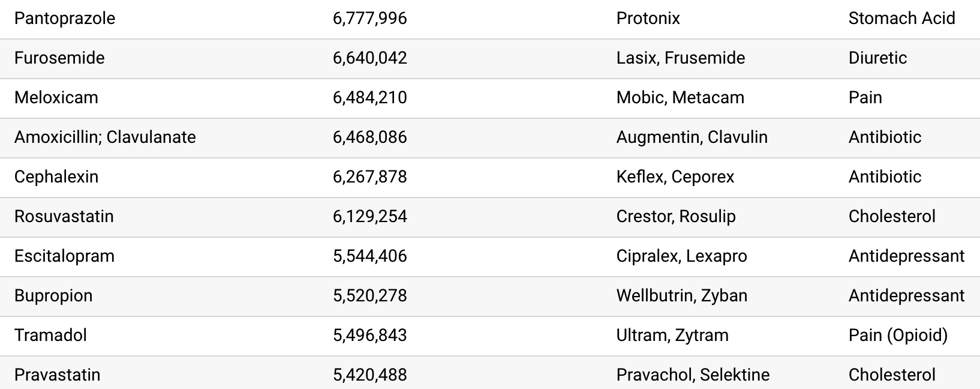Select the Protonix brand name cell

click(x=648, y=19)
